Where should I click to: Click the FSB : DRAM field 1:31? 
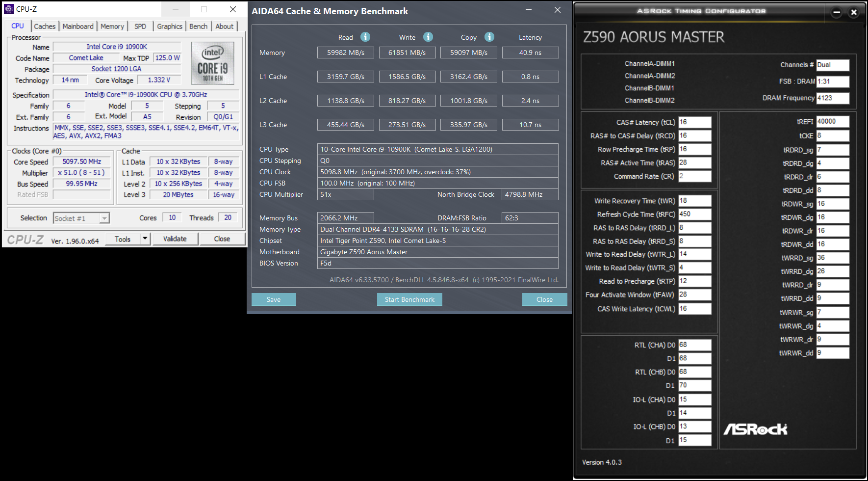[833, 81]
